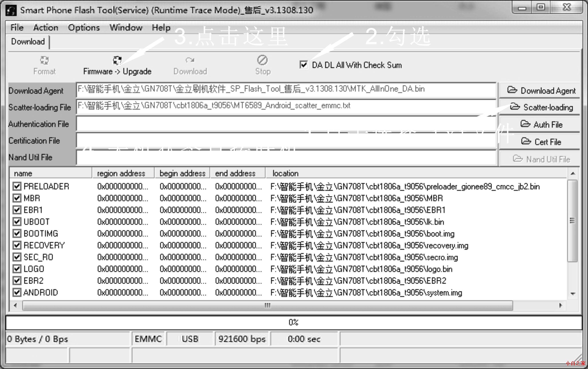Click the application icon in the title bar
This screenshot has width=588, height=369.
[11, 10]
